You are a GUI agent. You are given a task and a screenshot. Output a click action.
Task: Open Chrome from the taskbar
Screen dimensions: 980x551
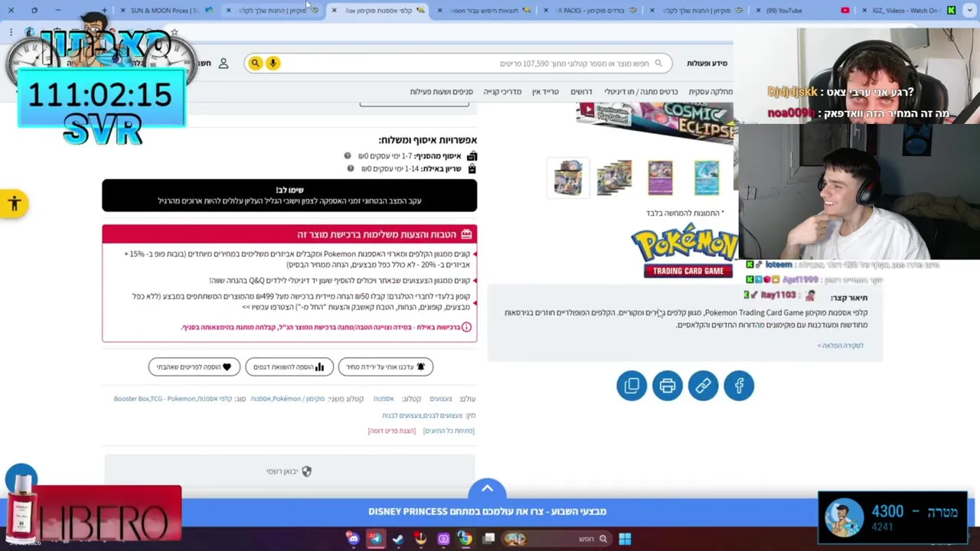(465, 539)
